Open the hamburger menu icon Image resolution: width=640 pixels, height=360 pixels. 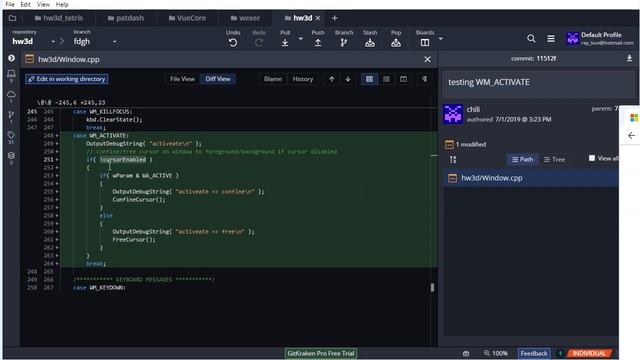coord(551,38)
